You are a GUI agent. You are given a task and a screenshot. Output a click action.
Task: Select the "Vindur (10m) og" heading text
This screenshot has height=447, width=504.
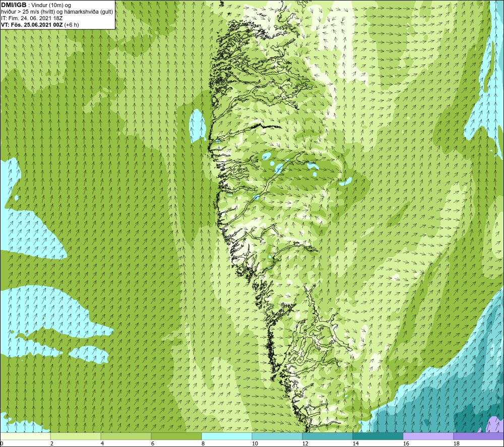pyautogui.click(x=51, y=6)
